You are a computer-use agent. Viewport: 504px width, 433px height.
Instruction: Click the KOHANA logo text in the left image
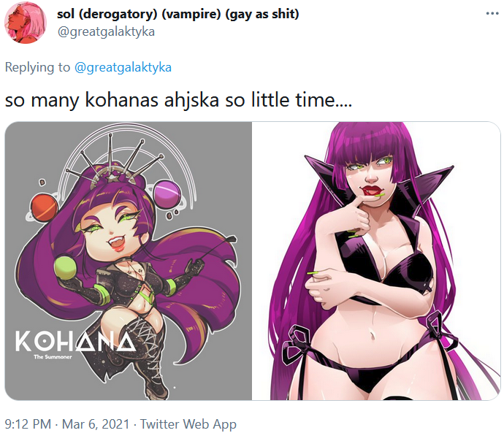pyautogui.click(x=75, y=341)
